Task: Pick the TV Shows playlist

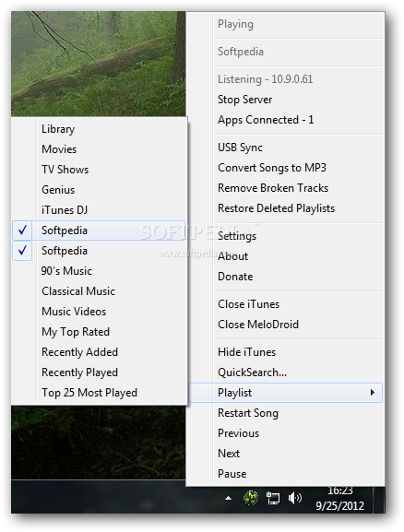Action: pos(99,170)
